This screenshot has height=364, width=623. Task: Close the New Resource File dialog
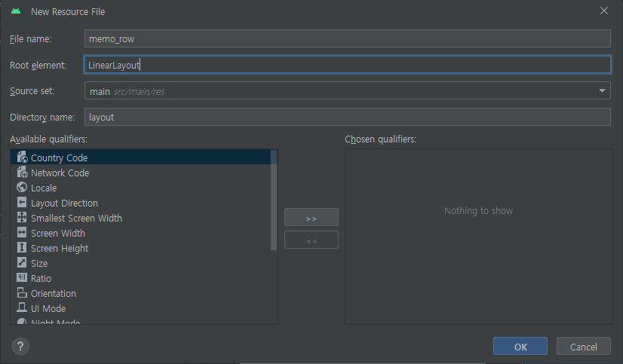point(604,11)
